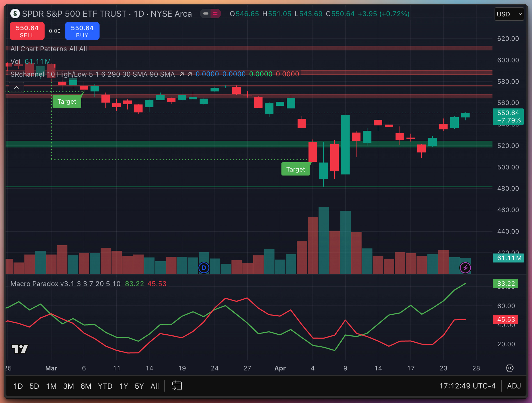Click the 480.00 price scale label
The image size is (532, 403).
508,188
